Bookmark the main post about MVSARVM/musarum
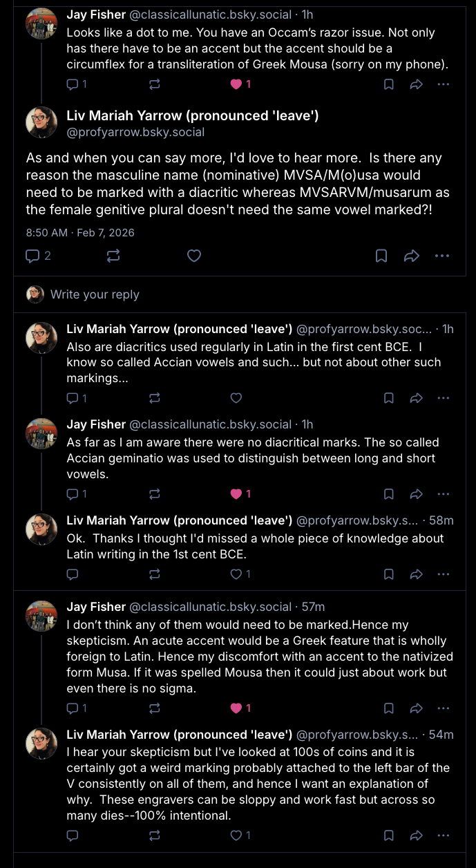The width and height of the screenshot is (476, 868). tap(381, 256)
